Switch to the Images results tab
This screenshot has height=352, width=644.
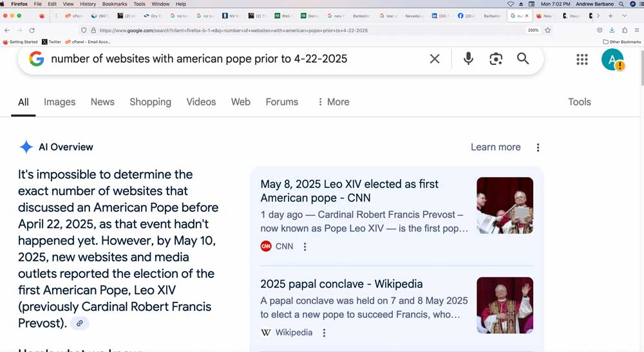coord(59,102)
